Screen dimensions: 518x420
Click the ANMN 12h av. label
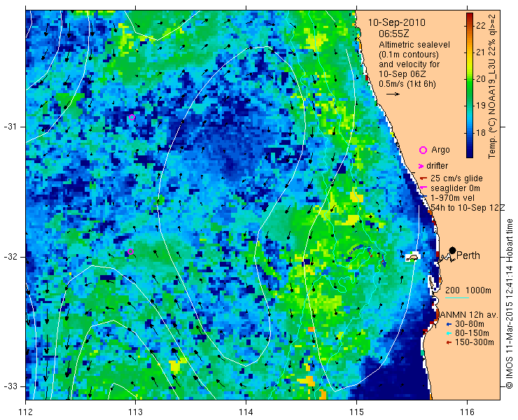click(469, 314)
